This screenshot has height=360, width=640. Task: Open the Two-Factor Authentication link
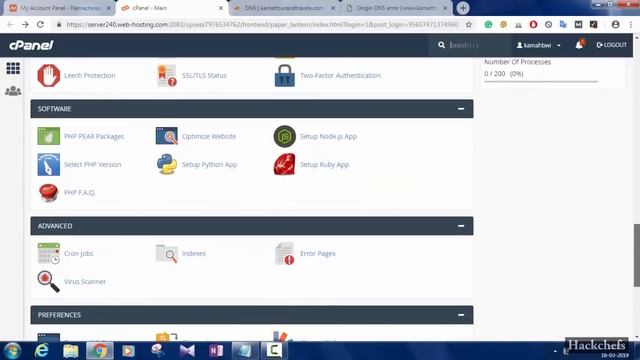340,76
